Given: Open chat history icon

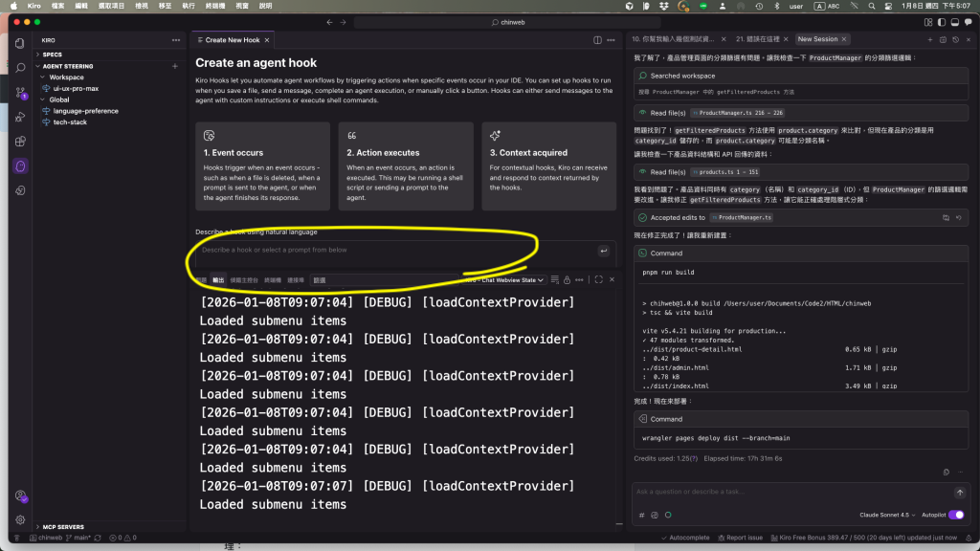Looking at the screenshot, I should [x=956, y=39].
